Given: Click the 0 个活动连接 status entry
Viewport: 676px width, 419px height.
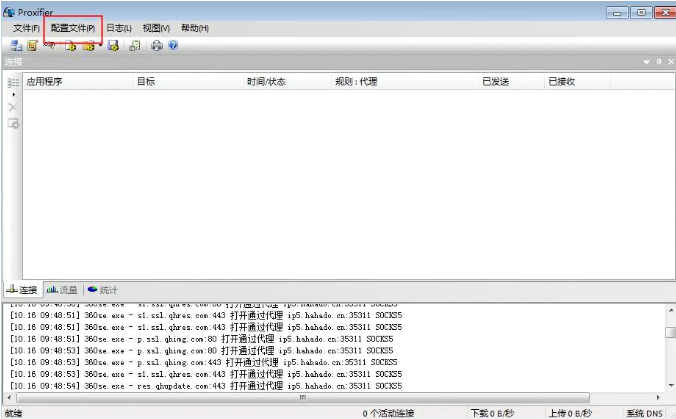Looking at the screenshot, I should (x=388, y=413).
